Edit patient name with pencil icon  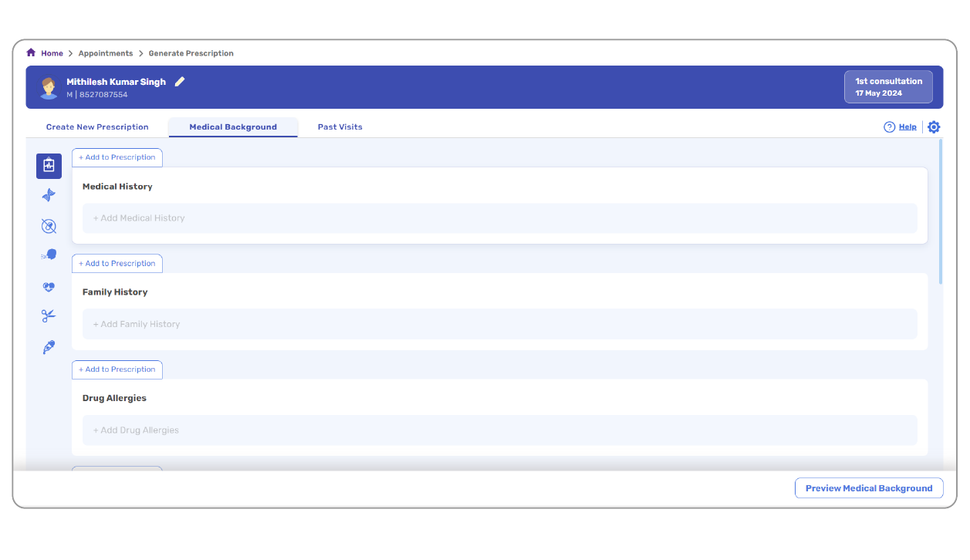tap(180, 82)
